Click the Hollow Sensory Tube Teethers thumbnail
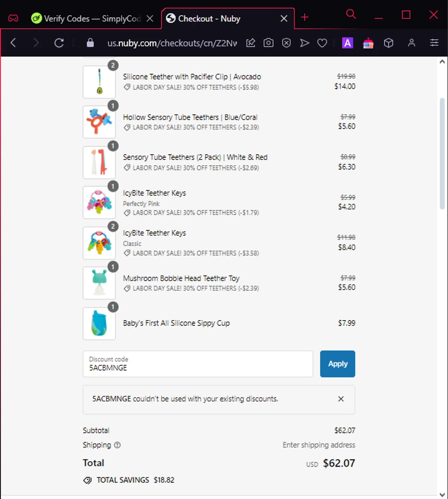 99,122
